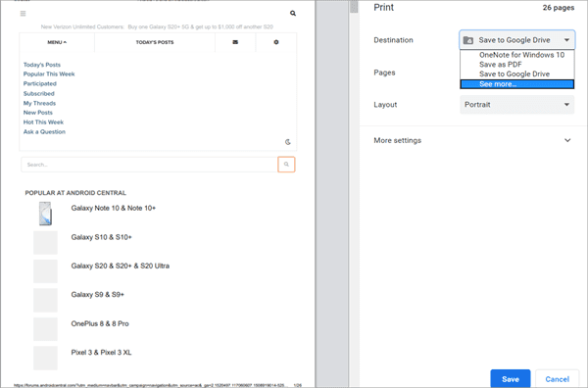Select See more... option

click(x=516, y=84)
